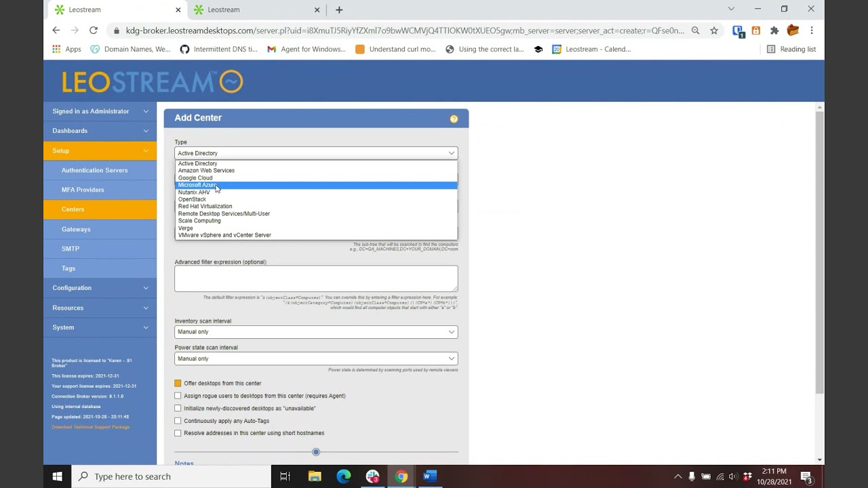The height and width of the screenshot is (488, 868).
Task: Expand the Dashboards section
Action: coord(100,131)
